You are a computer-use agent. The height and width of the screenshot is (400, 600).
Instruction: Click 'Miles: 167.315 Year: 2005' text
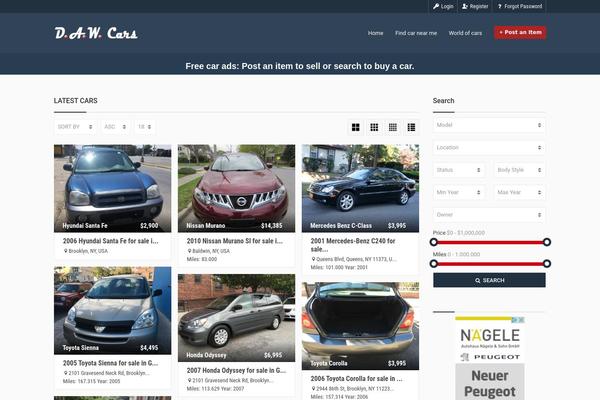click(x=91, y=381)
